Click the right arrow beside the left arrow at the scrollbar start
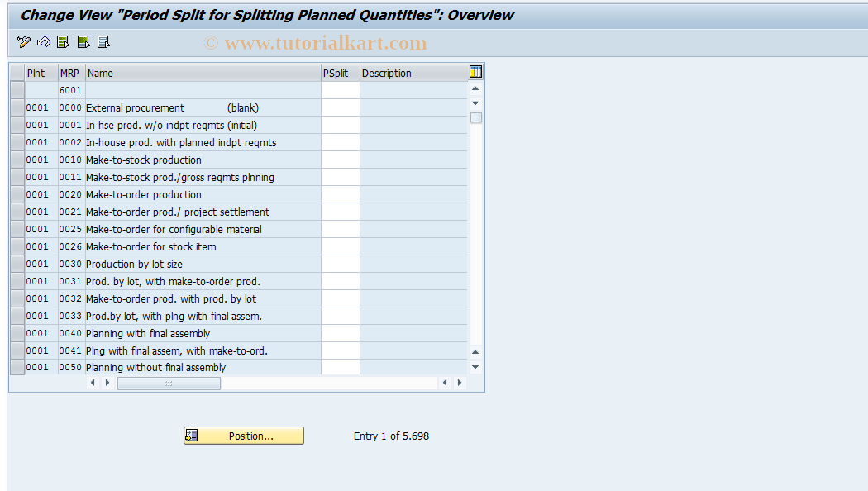The height and width of the screenshot is (491, 868). (x=107, y=383)
